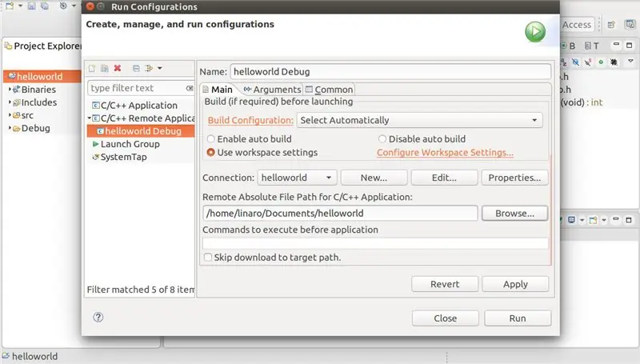Screen dimensions: 640x364
Task: Open dialog help via question mark icon
Action: click(98, 317)
